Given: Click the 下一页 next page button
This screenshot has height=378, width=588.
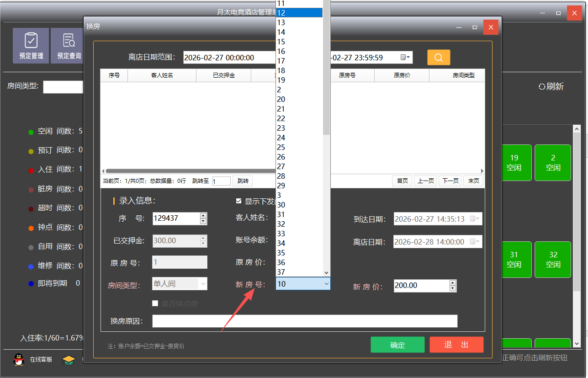Looking at the screenshot, I should [x=450, y=181].
